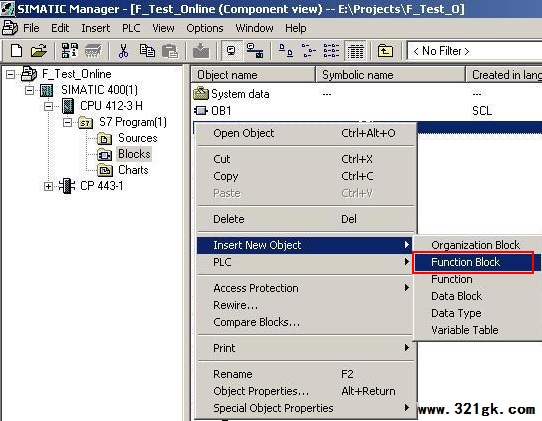Expand the CP 443-1 tree node
This screenshot has width=542, height=421.
point(48,186)
